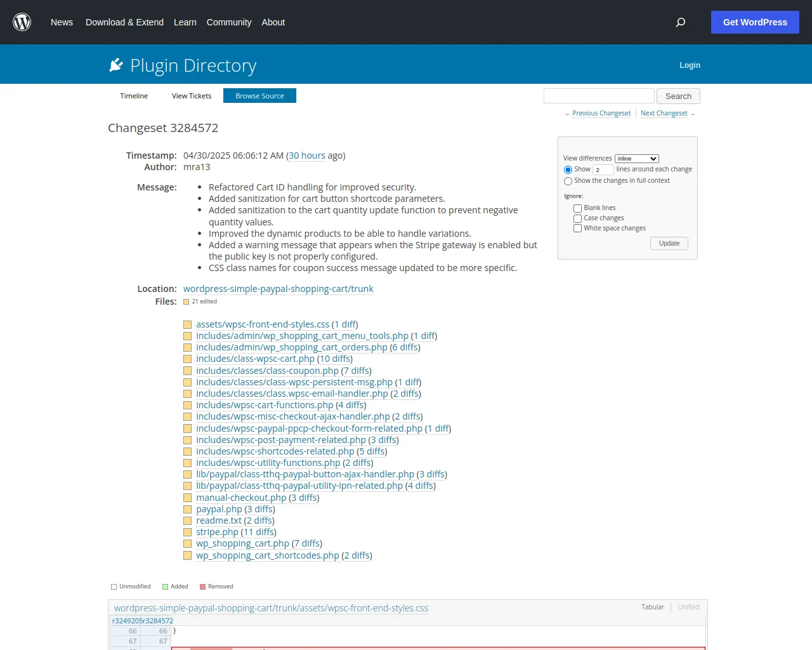This screenshot has width=812, height=650.
Task: Click the '21 edited' files summary
Action: 204,302
